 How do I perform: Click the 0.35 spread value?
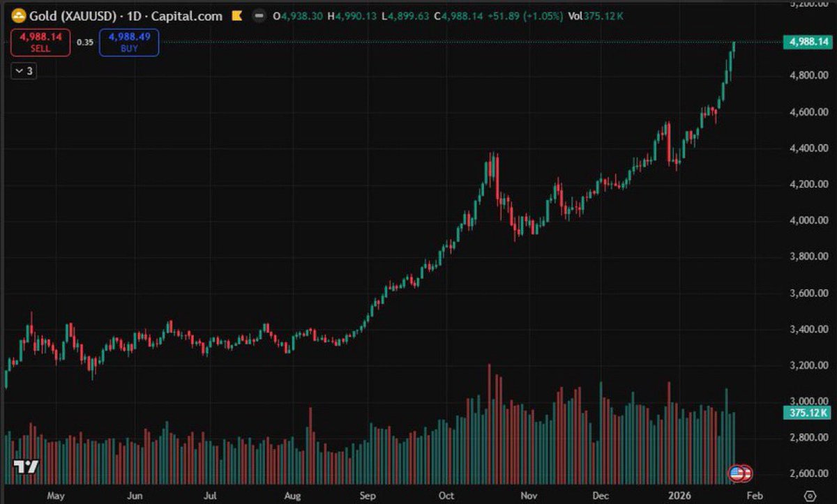pyautogui.click(x=84, y=43)
